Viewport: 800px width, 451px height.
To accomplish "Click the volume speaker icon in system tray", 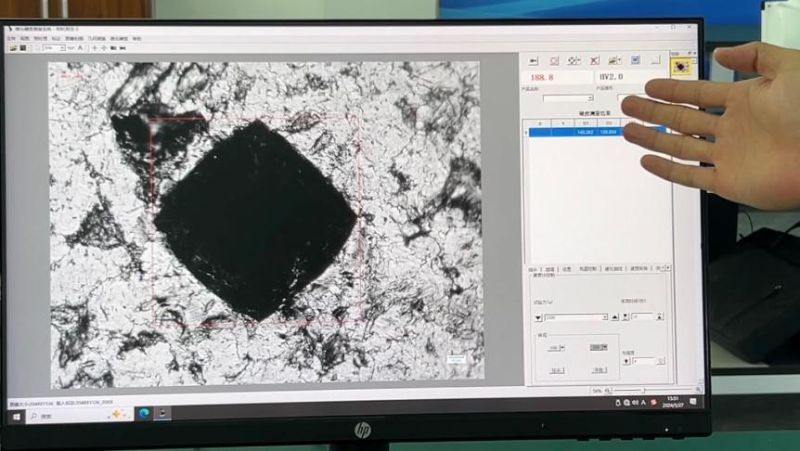I will tap(635, 403).
